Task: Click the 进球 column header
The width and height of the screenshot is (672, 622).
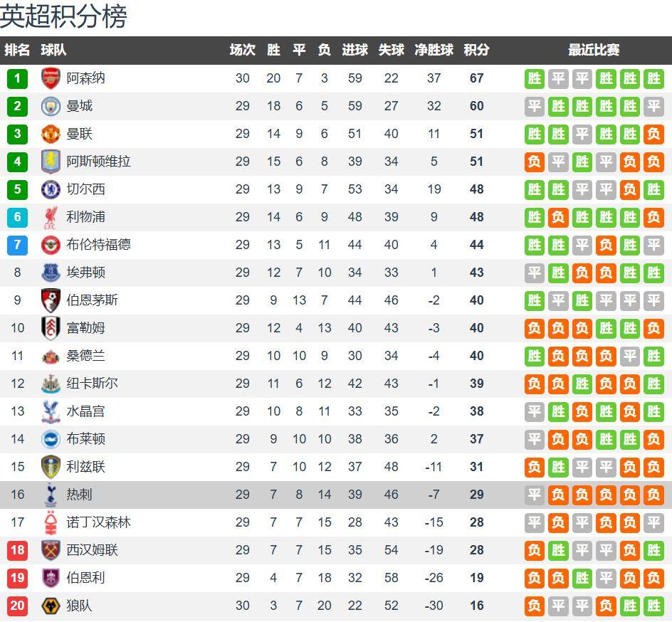Action: tap(355, 50)
